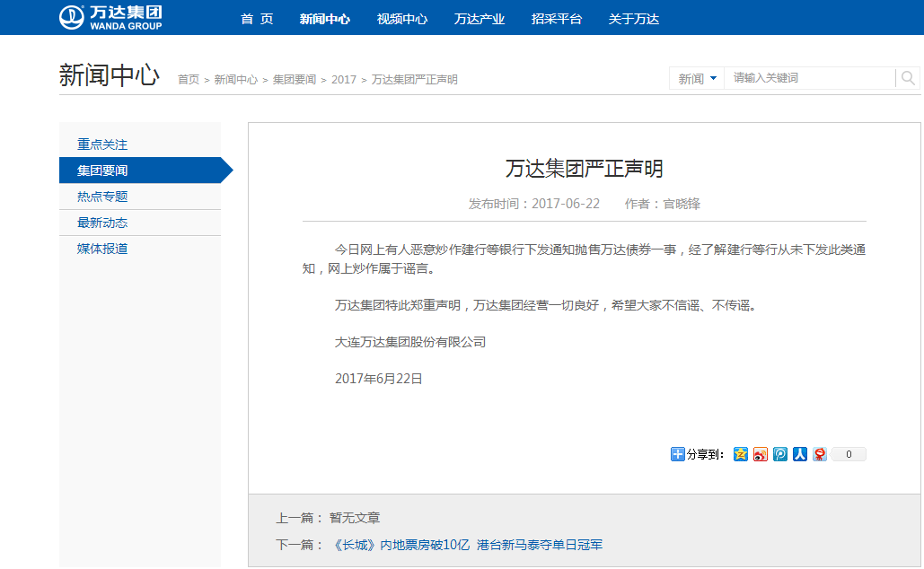The image size is (924, 569).
Task: Select 媒体报道 in the sidebar
Action: (x=102, y=249)
